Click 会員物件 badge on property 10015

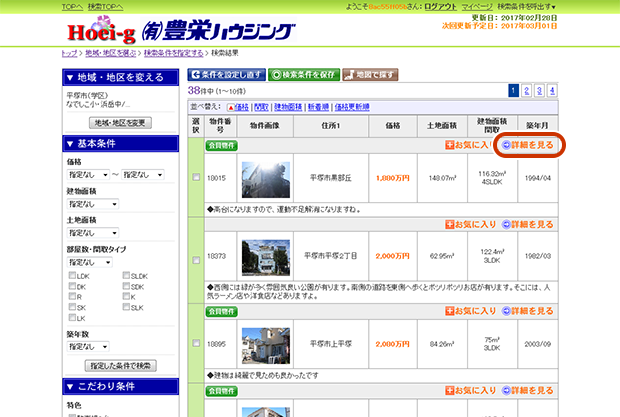pyautogui.click(x=221, y=145)
